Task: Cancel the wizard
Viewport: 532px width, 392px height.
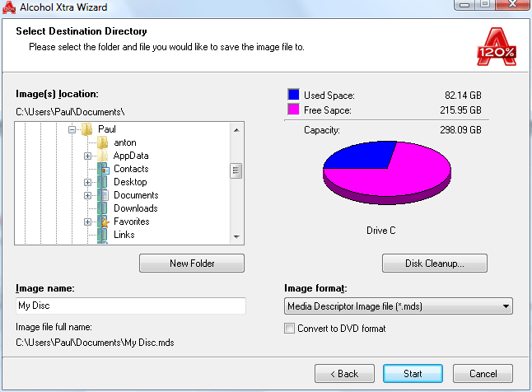Action: coord(483,374)
